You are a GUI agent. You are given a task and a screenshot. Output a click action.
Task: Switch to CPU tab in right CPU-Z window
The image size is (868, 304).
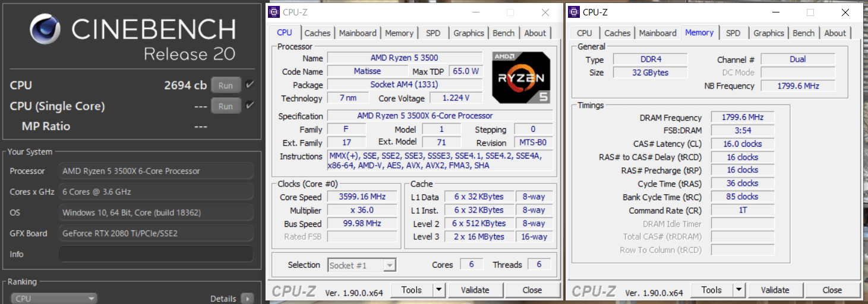point(585,33)
